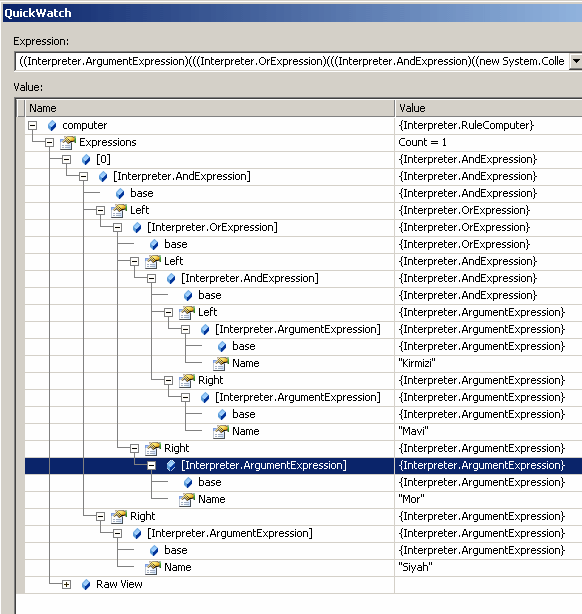The image size is (582, 614).
Task: Expand the Raw View node
Action: [67, 585]
